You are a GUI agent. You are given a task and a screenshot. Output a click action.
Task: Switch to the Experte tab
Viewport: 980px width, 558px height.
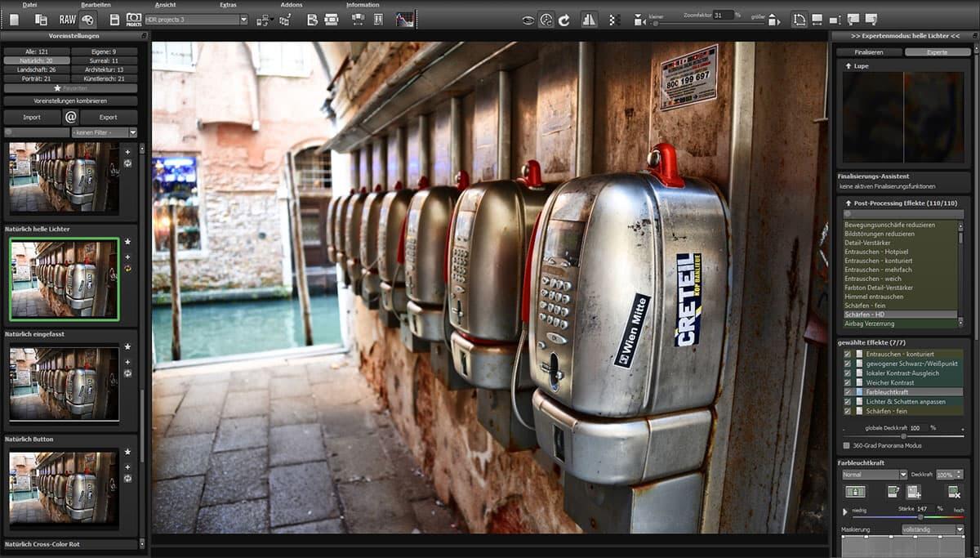click(938, 51)
